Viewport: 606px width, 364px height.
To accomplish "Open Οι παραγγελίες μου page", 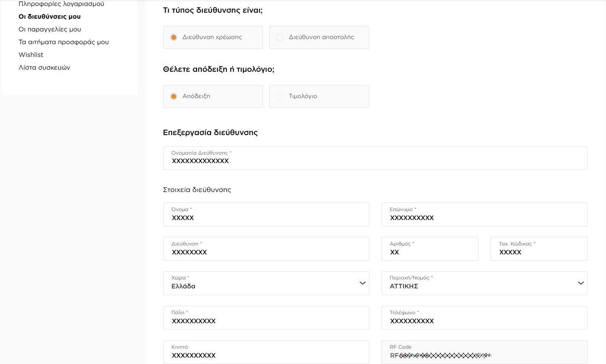I will pos(50,29).
